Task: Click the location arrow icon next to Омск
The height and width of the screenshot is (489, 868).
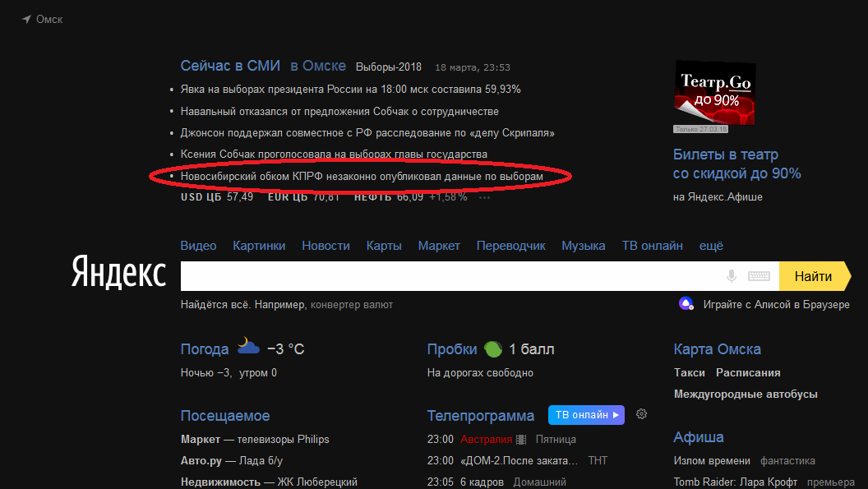Action: tap(26, 20)
